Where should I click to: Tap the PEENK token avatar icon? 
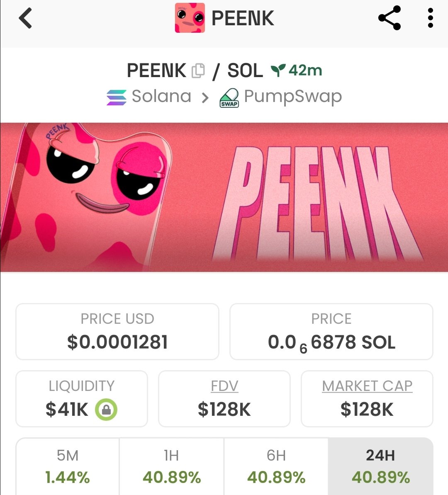click(x=190, y=18)
